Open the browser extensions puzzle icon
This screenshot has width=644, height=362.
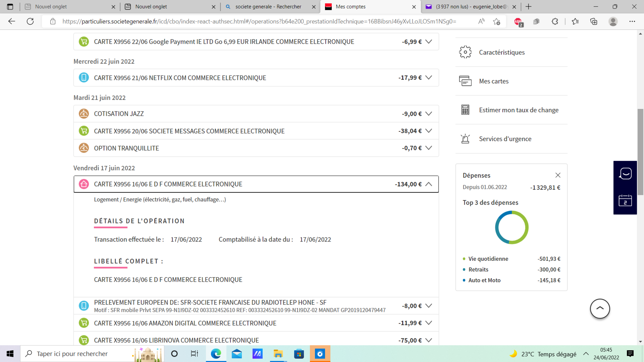(x=555, y=21)
